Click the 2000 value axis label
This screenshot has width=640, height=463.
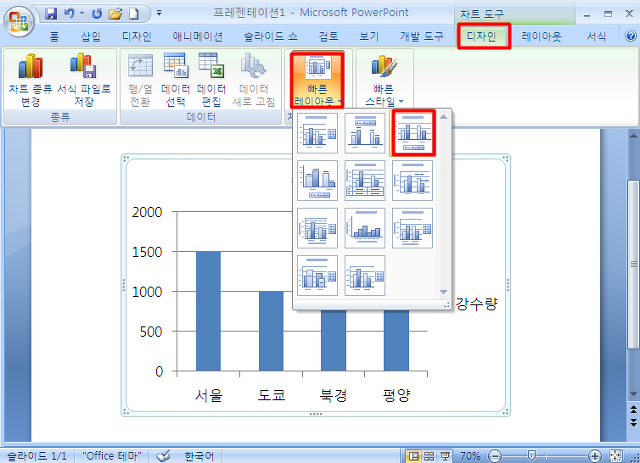[x=147, y=212]
